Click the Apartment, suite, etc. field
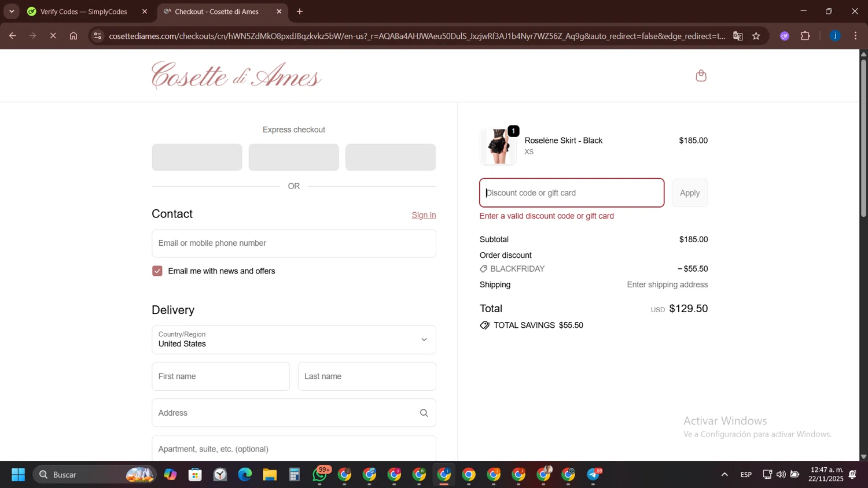868x488 pixels. (x=294, y=449)
